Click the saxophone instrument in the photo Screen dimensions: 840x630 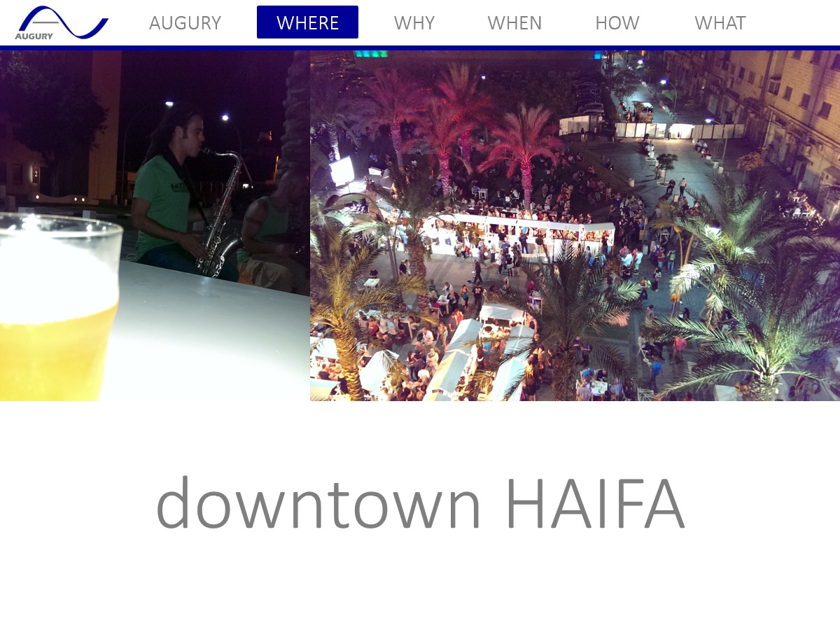pos(220,213)
